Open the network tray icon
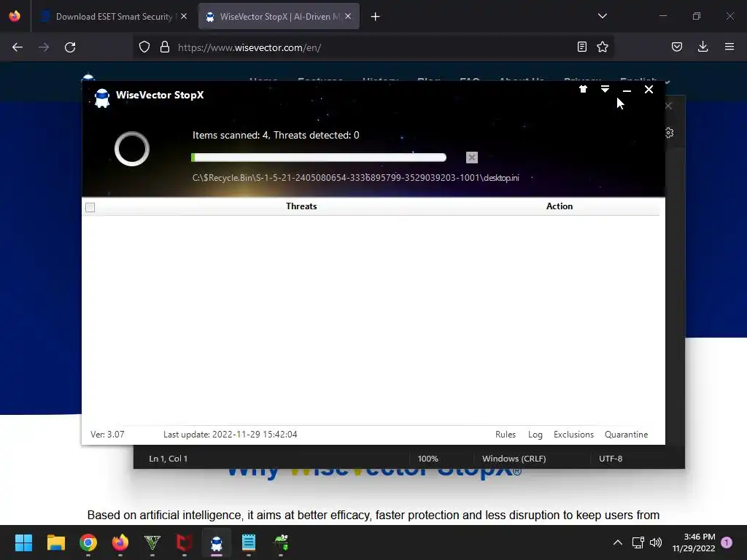The width and height of the screenshot is (747, 560). click(x=638, y=542)
